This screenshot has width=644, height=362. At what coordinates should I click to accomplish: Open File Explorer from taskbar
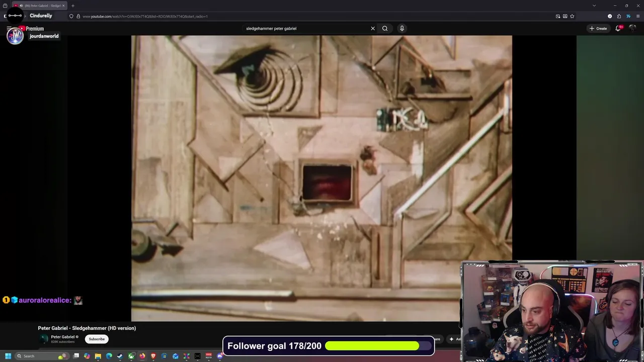click(x=98, y=356)
